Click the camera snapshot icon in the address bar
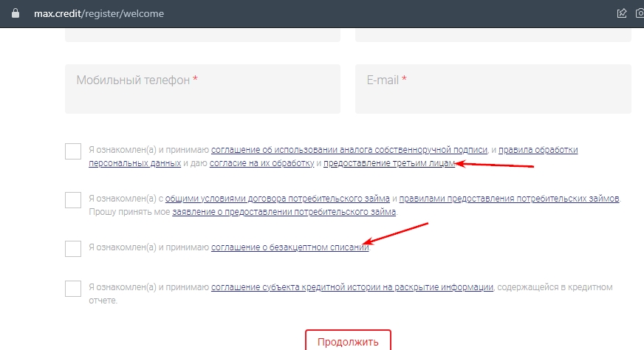The width and height of the screenshot is (644, 350). click(x=640, y=13)
